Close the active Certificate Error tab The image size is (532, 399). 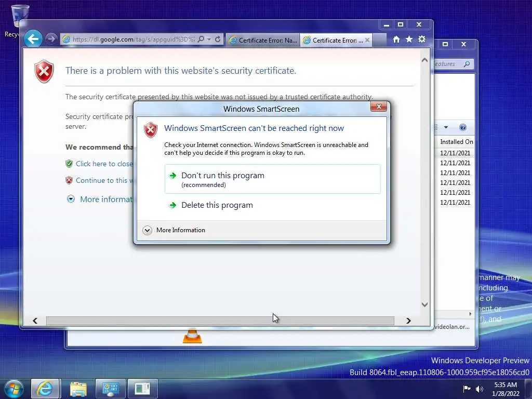(x=367, y=40)
